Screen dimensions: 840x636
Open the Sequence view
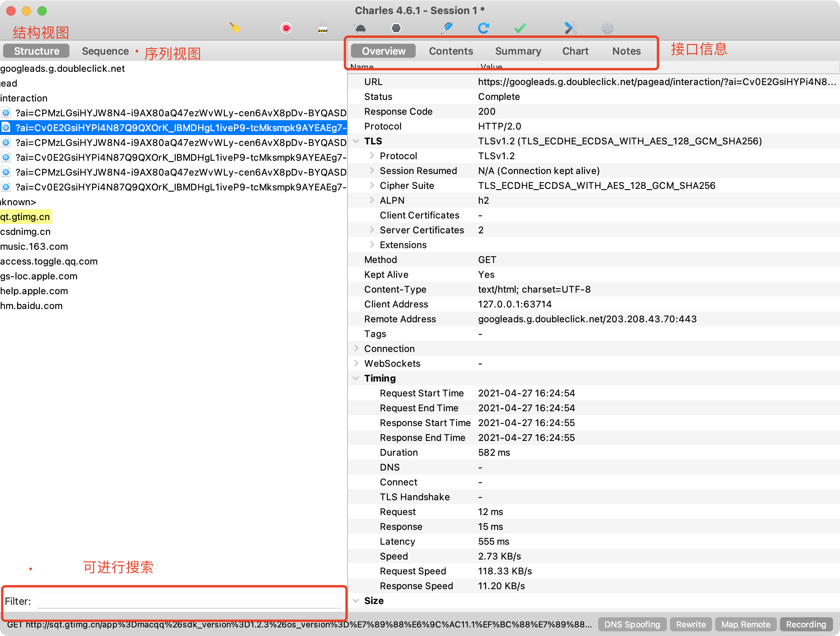pyautogui.click(x=105, y=51)
